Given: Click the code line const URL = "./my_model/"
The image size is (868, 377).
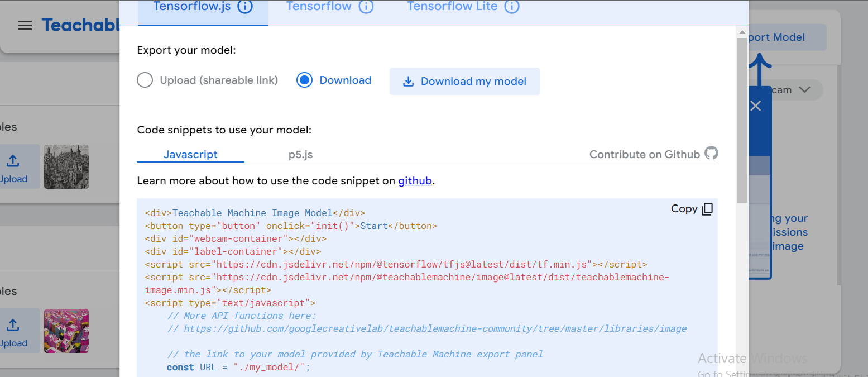Looking at the screenshot, I should pyautogui.click(x=238, y=368).
